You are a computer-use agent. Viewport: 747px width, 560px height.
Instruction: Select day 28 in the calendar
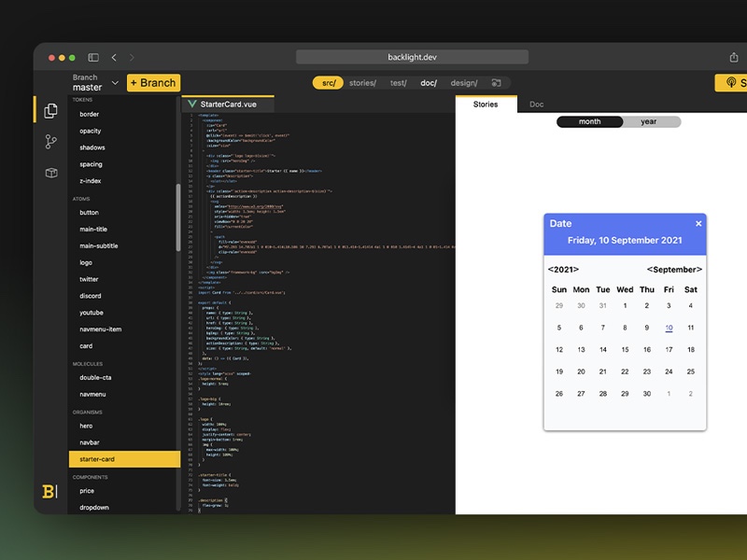point(603,393)
